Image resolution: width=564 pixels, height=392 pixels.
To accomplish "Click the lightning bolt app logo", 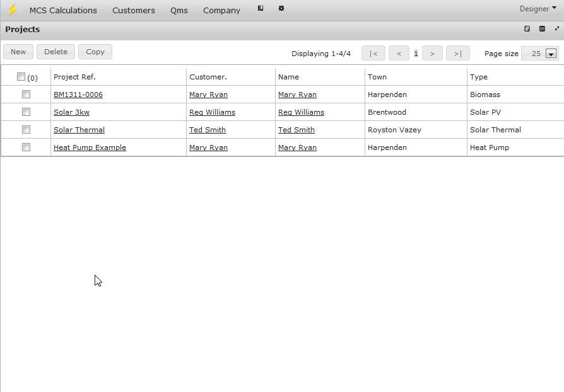I will click(x=12, y=9).
